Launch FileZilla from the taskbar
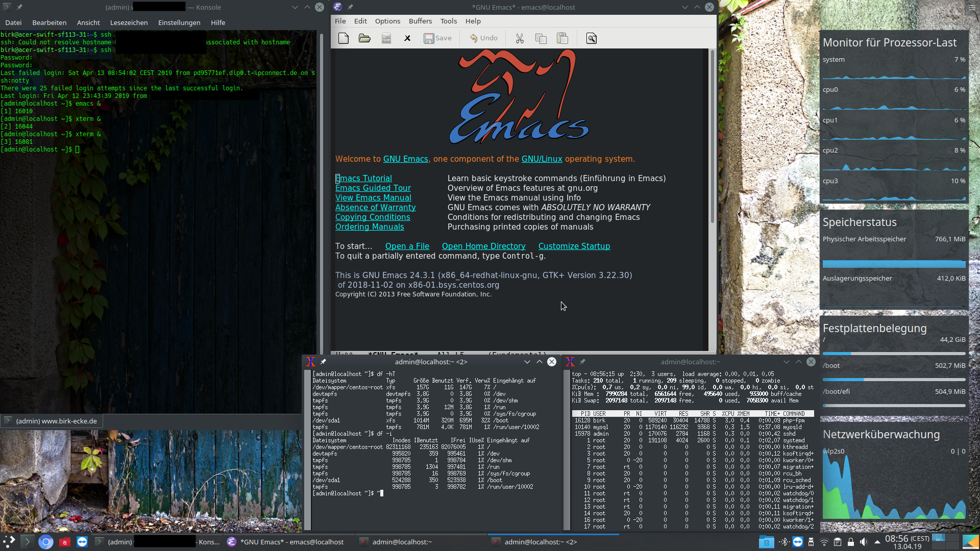 coord(64,542)
